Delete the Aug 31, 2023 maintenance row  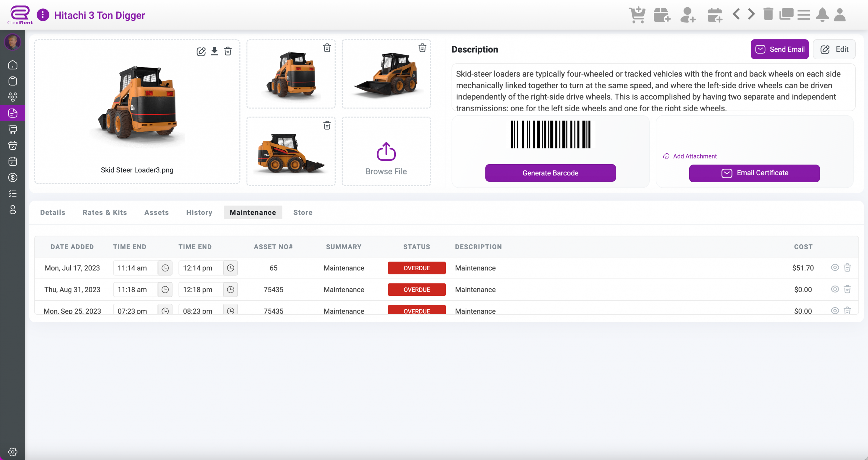click(x=847, y=289)
